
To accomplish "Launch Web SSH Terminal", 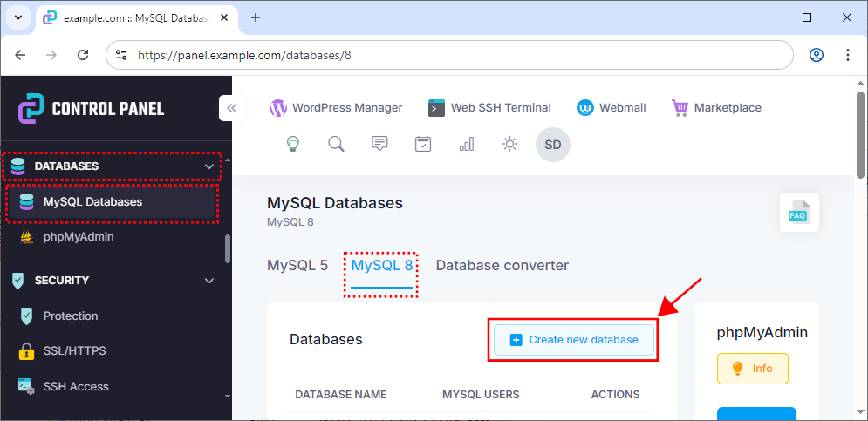I will 489,108.
